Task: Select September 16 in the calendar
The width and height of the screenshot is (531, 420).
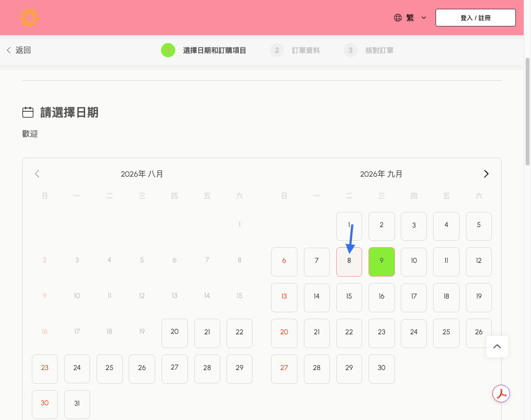Action: pos(382,298)
